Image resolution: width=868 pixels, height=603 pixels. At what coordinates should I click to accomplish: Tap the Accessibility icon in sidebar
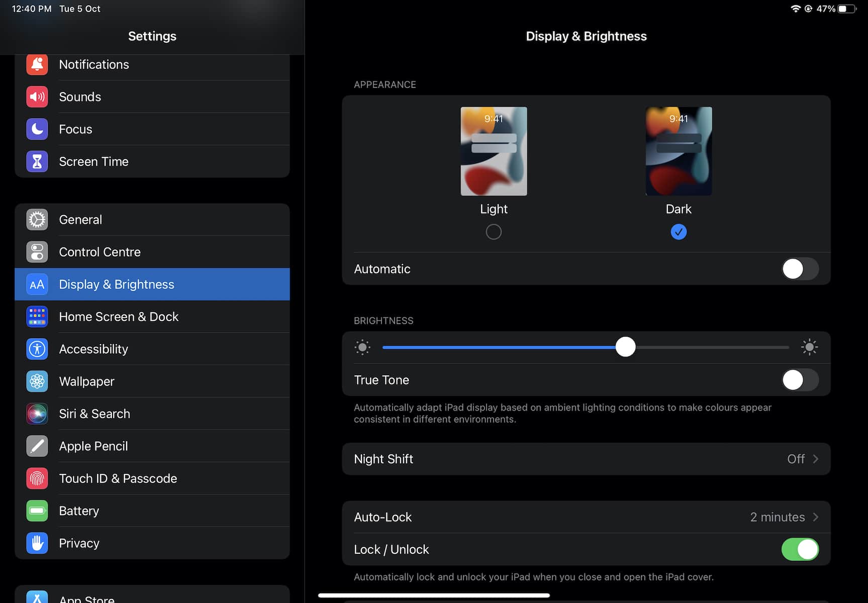37,349
